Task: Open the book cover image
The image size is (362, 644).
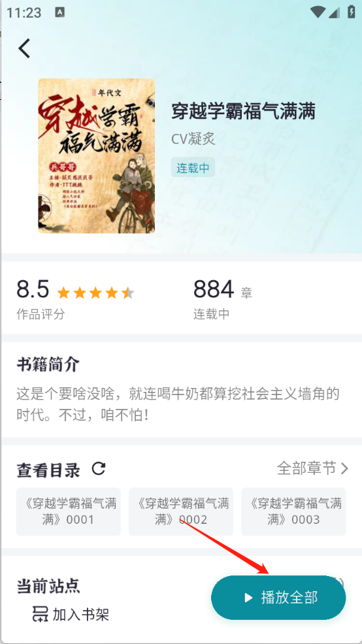Action: click(97, 156)
